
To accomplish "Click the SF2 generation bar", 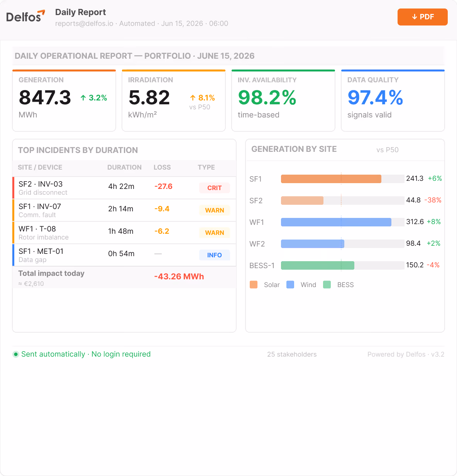I will pyautogui.click(x=302, y=201).
